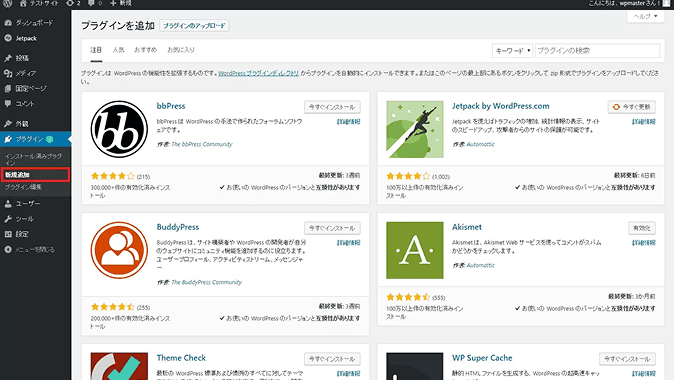Image resolution: width=674 pixels, height=380 pixels.
Task: Open the Comments icon in sidebar
Action: pyautogui.click(x=8, y=104)
